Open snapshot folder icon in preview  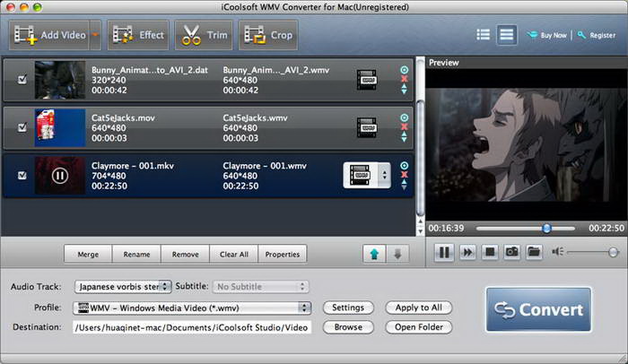(x=534, y=253)
